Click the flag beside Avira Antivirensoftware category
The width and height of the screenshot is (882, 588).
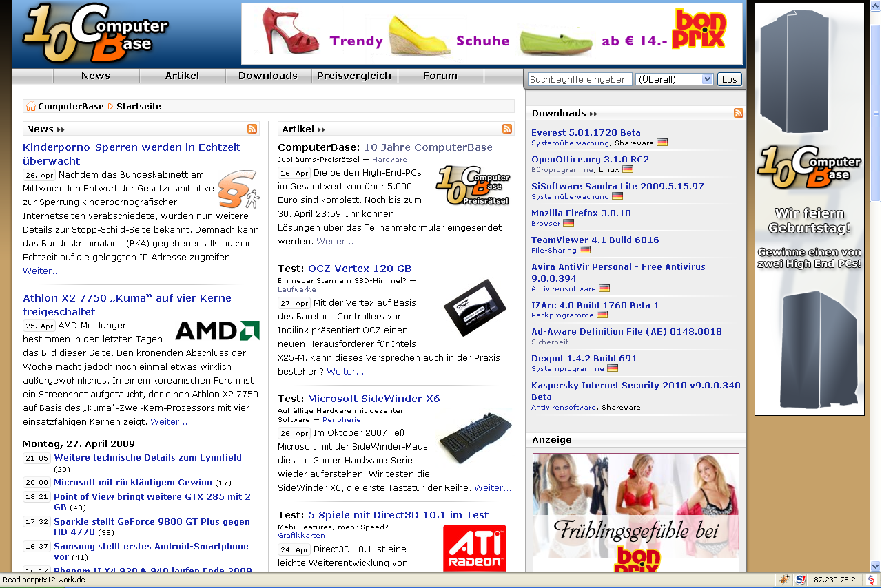pos(604,288)
